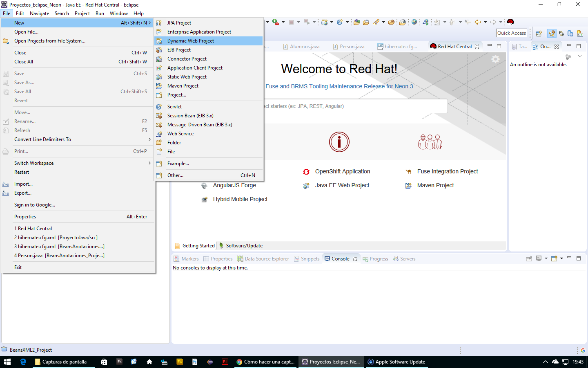Click the Forward navigation arrow in toolbar
588x368 pixels.
coord(493,22)
